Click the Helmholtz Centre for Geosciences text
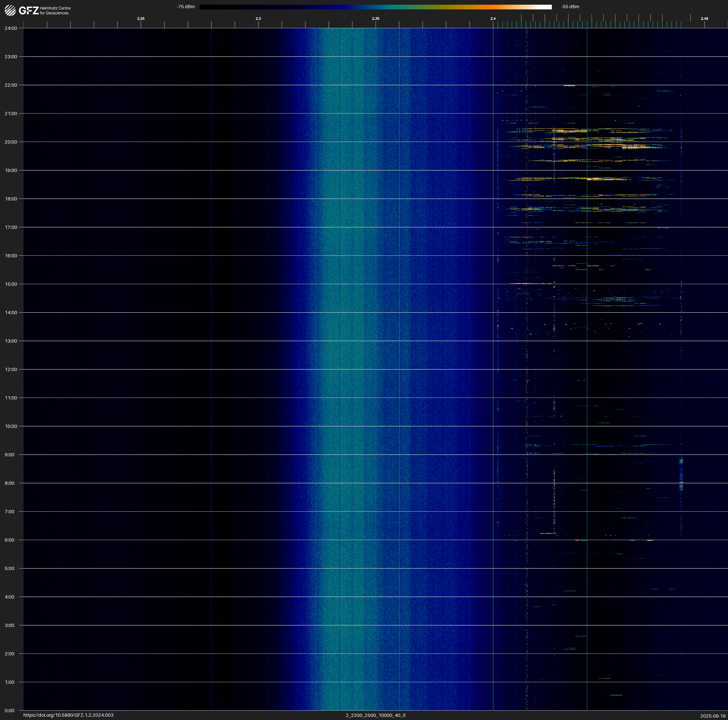 coord(55,11)
